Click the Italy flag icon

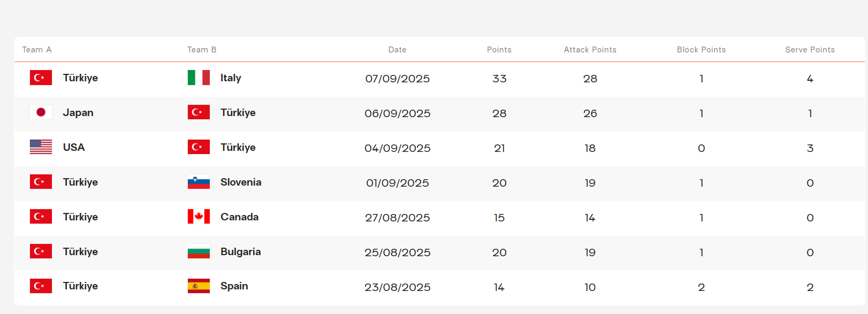[x=199, y=78]
